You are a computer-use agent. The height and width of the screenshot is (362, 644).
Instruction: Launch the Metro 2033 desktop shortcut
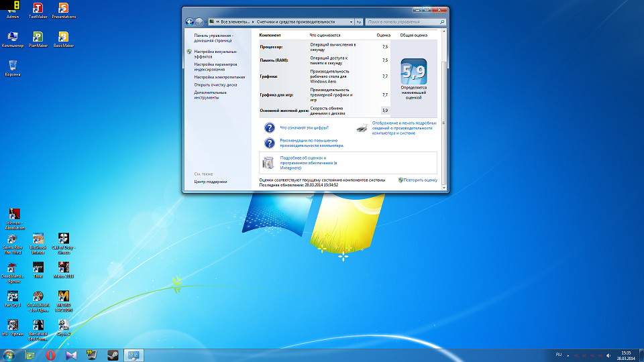(x=64, y=271)
